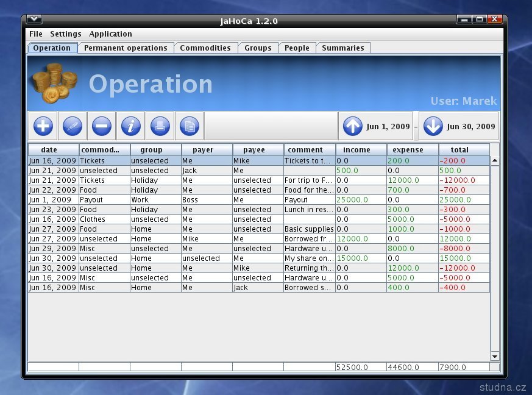Go to the Summaries tab

(x=342, y=48)
